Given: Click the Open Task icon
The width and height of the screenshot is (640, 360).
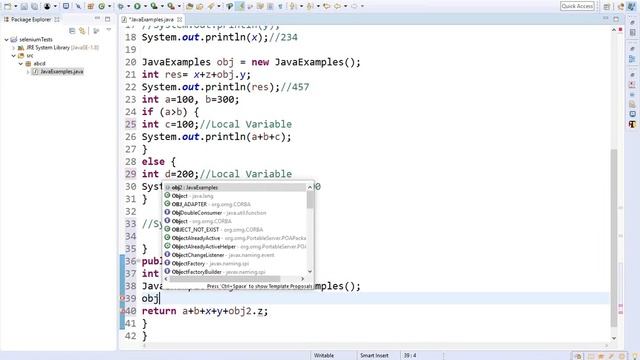Looking at the screenshot, I should tap(199, 6).
